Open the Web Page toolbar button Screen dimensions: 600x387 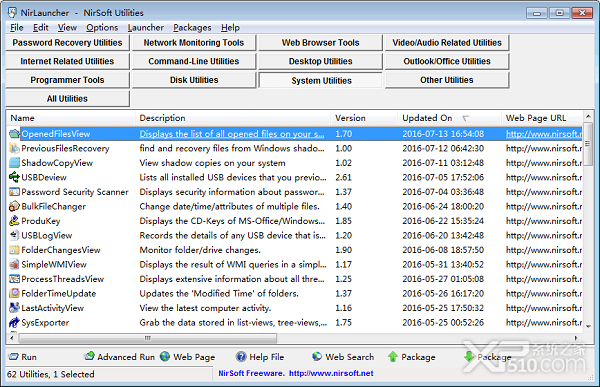point(188,357)
